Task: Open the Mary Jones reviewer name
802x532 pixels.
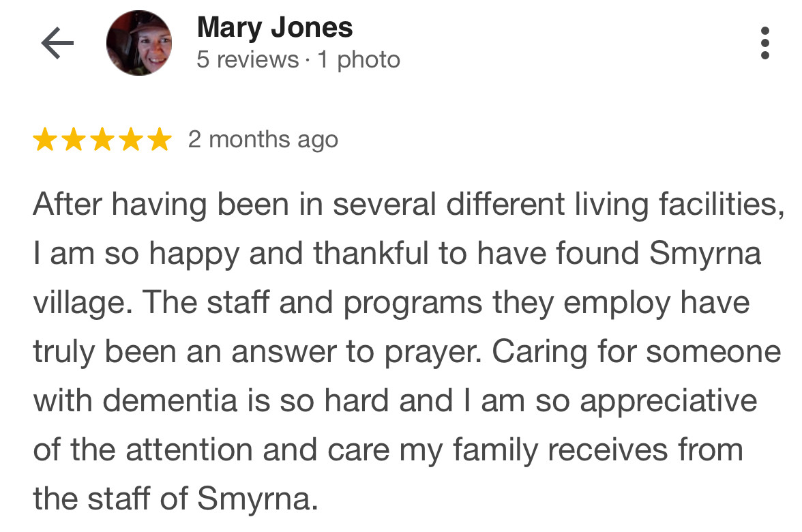Action: [275, 28]
